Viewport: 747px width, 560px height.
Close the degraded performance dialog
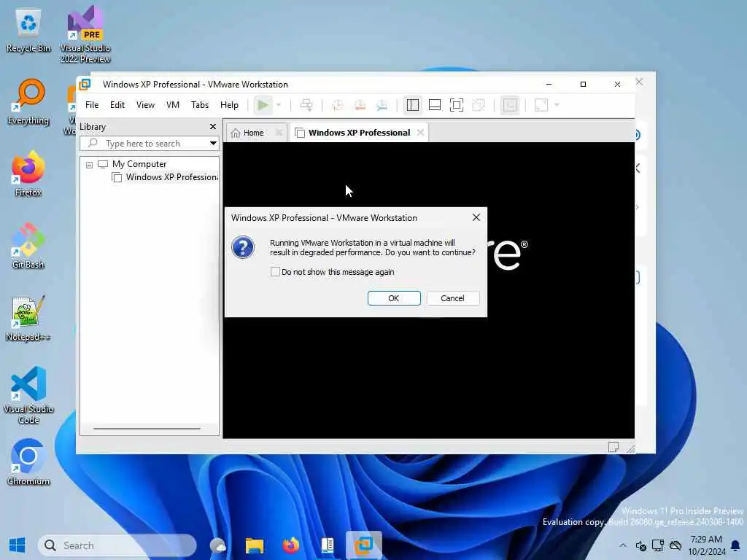476,217
